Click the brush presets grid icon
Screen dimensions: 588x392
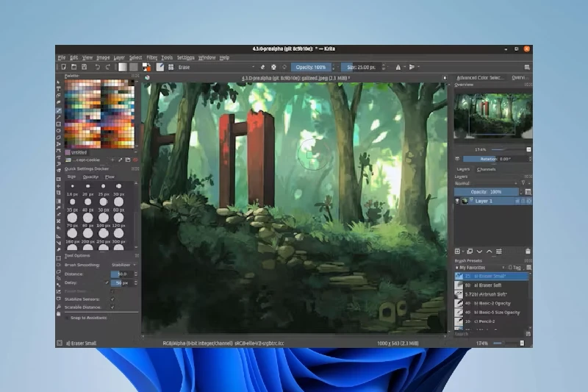click(x=170, y=67)
